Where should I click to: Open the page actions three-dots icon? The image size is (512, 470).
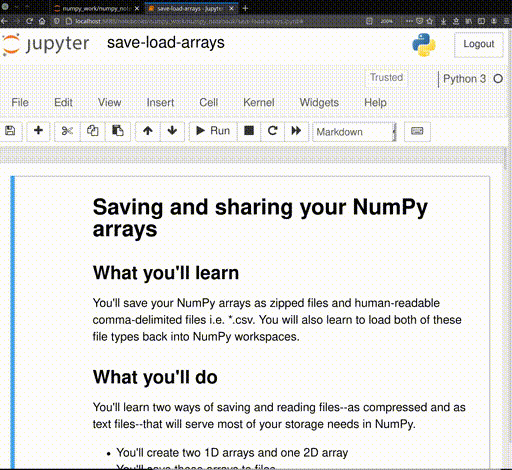[409, 21]
